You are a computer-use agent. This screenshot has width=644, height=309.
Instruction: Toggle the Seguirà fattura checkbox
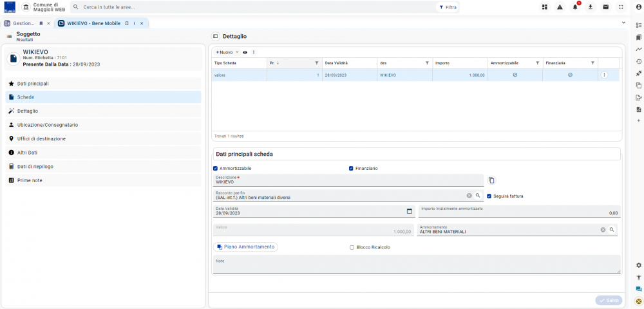pos(489,196)
